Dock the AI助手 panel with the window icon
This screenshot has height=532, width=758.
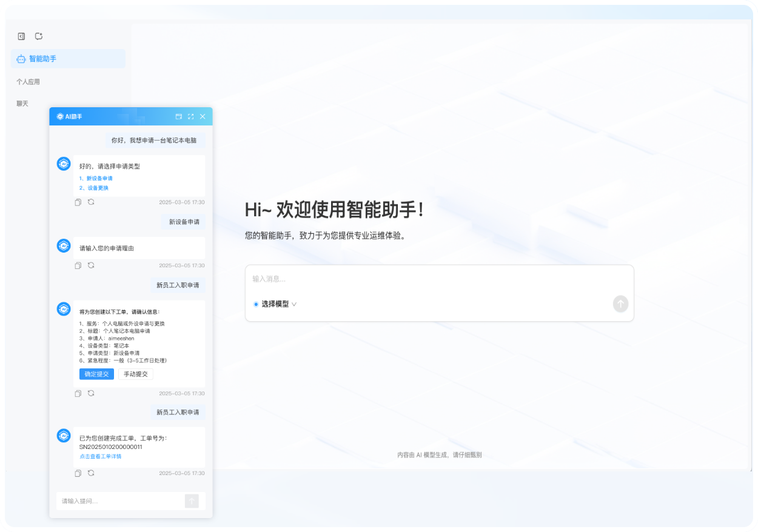pos(178,116)
